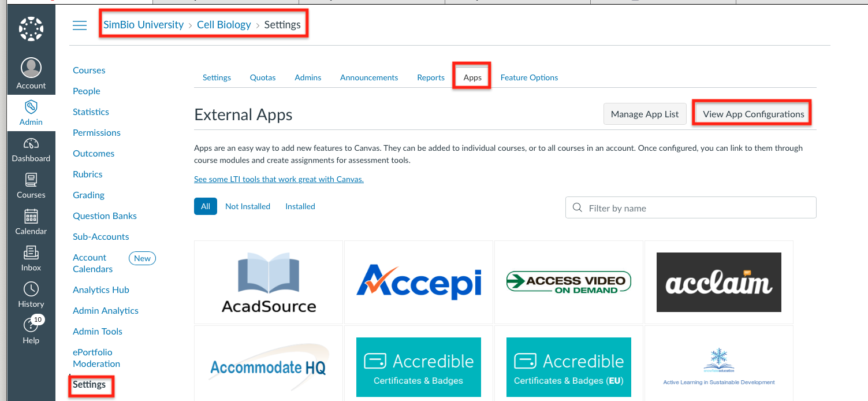The image size is (868, 401).
Task: Click View App Configurations button
Action: click(x=754, y=114)
